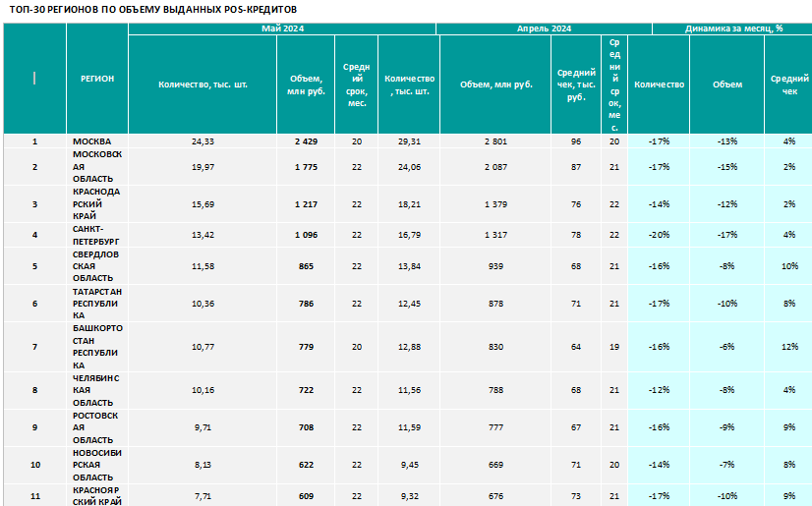Click the 'КРАСНОЯРСКИЙ КРАЙ' region cell
812x506 pixels.
tap(97, 495)
